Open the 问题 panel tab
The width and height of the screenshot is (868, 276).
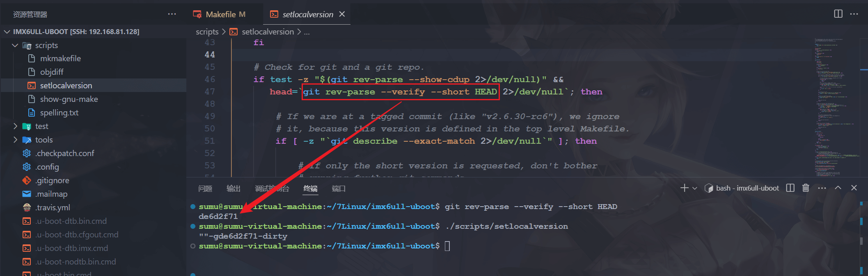coord(205,189)
